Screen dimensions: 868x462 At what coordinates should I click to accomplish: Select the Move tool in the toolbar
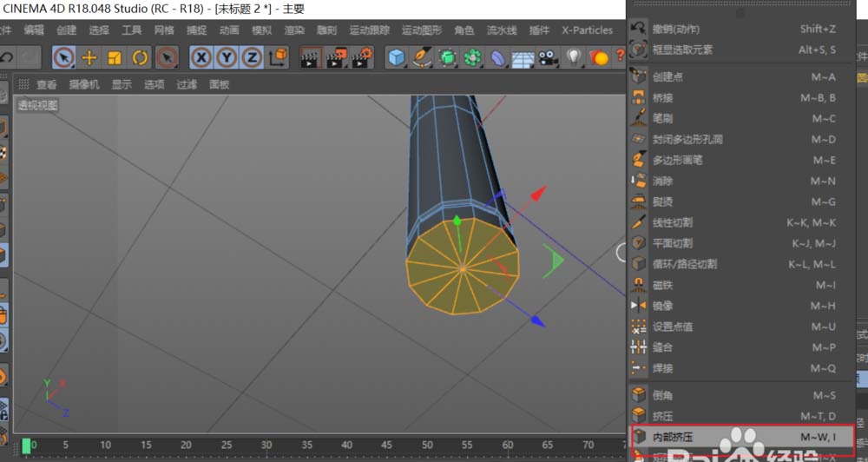[x=89, y=57]
